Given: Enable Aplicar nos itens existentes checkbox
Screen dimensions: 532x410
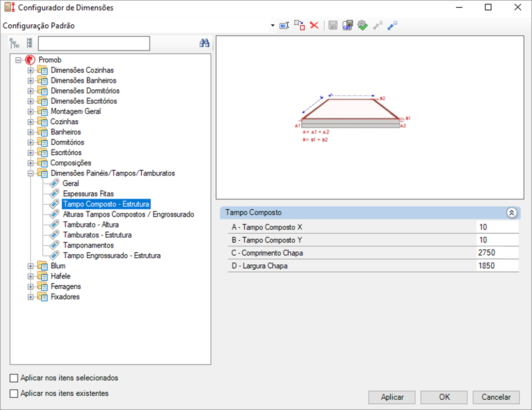Looking at the screenshot, I should tap(14, 394).
